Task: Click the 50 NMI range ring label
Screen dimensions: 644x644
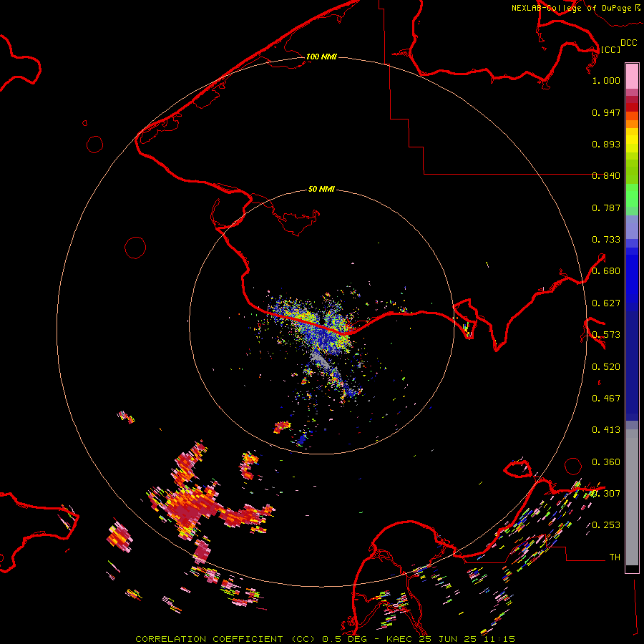Action: pyautogui.click(x=321, y=189)
